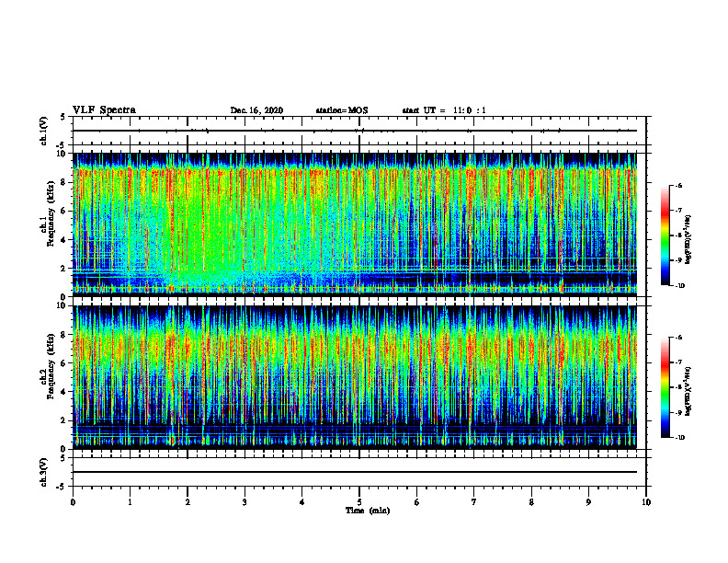Click the "Time (min)" axis title
Image resolution: width=728 pixels, height=563 pixels.
(368, 511)
